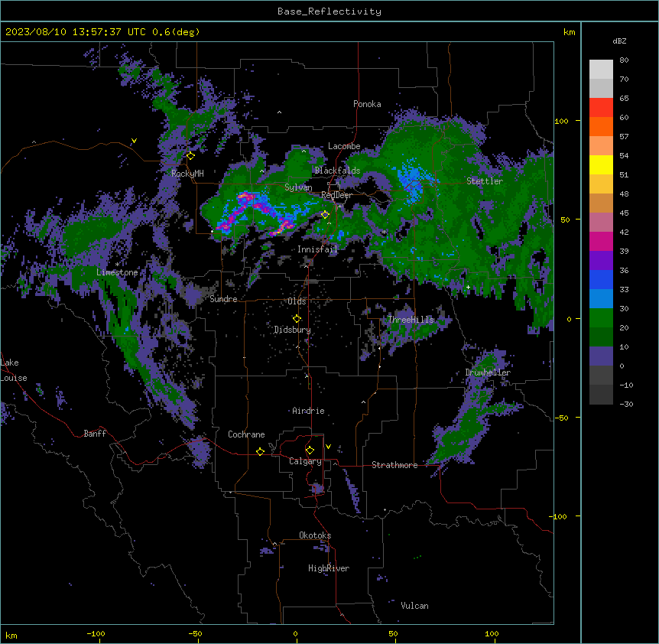Click the RockyMH city label

pyautogui.click(x=187, y=173)
